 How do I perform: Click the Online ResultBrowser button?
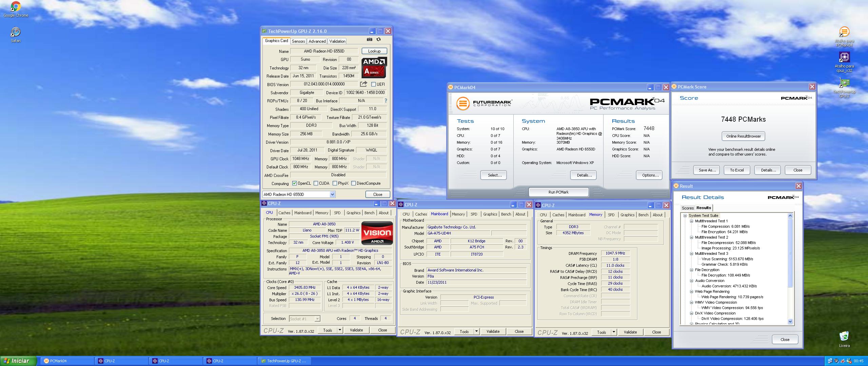point(743,136)
